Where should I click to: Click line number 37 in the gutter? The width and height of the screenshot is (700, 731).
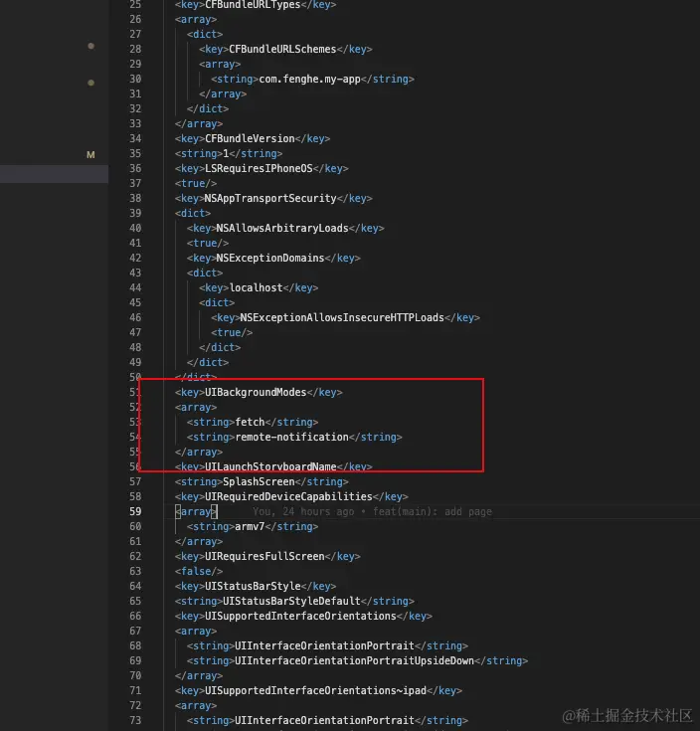(x=135, y=183)
